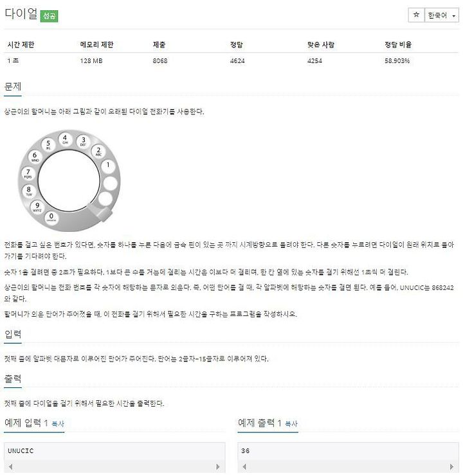Click the green 성공 badge
This screenshot has width=463, height=476.
coord(50,16)
